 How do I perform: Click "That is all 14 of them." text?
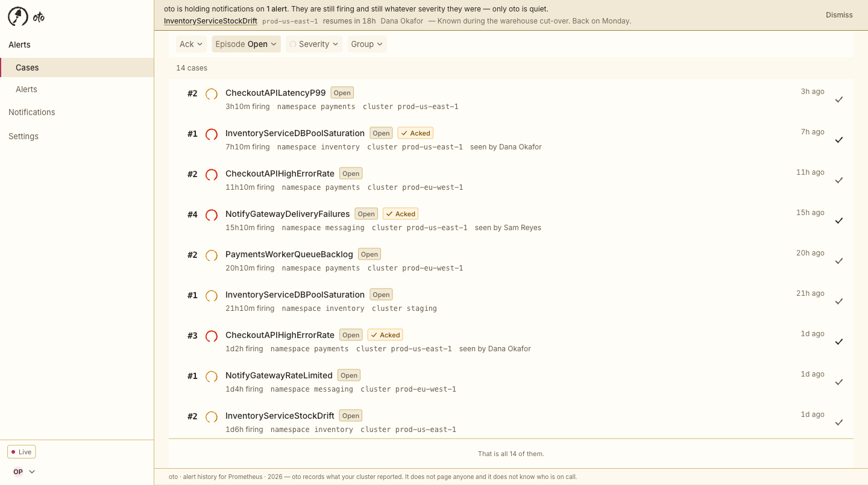(x=511, y=454)
